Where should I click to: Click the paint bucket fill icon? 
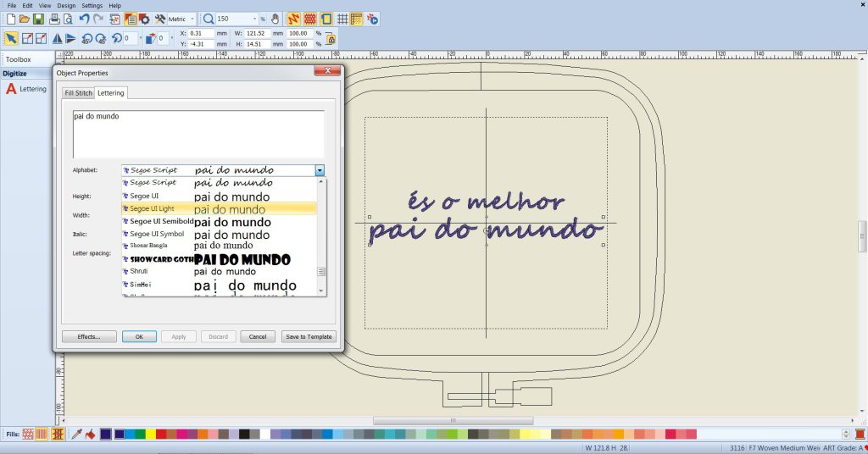click(x=90, y=434)
